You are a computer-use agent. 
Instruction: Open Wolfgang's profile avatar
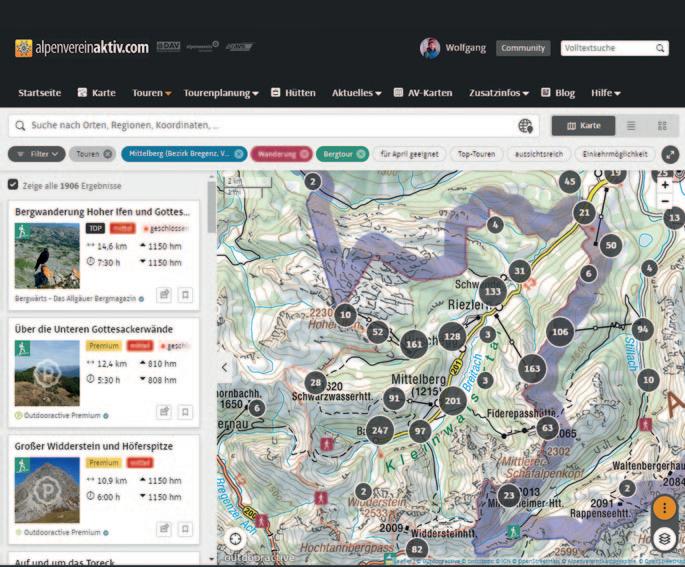tap(430, 48)
